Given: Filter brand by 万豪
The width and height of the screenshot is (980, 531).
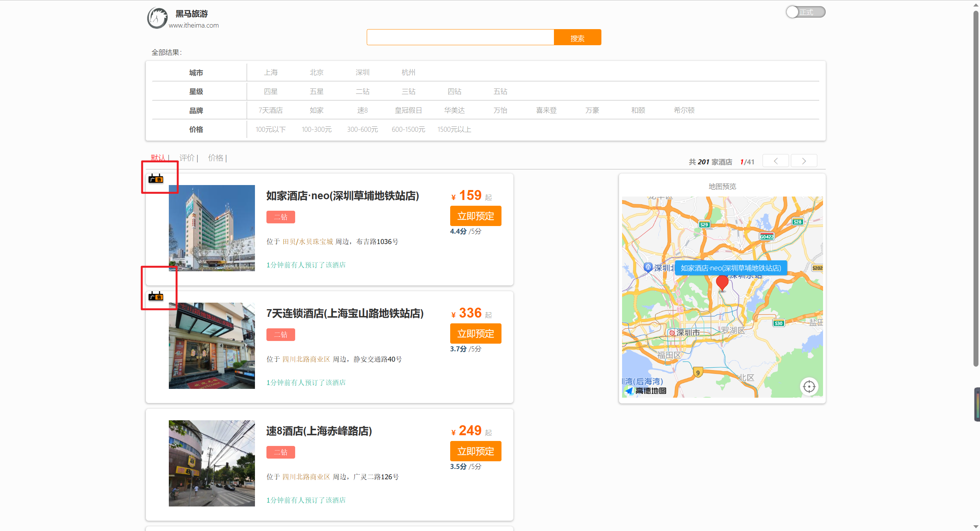Looking at the screenshot, I should (592, 110).
